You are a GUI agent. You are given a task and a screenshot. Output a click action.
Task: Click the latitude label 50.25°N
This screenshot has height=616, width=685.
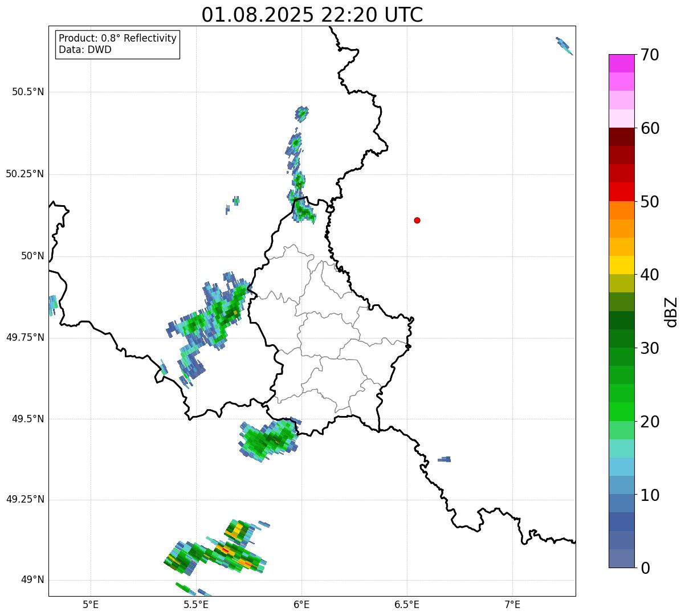point(25,174)
